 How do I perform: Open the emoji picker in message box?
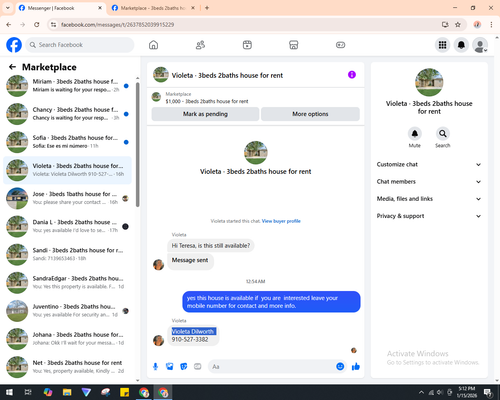tap(340, 367)
